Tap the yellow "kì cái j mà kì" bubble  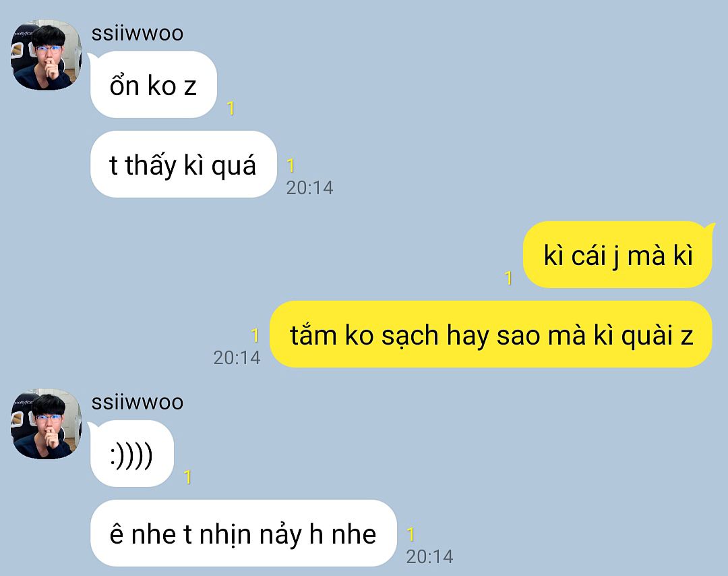617,254
